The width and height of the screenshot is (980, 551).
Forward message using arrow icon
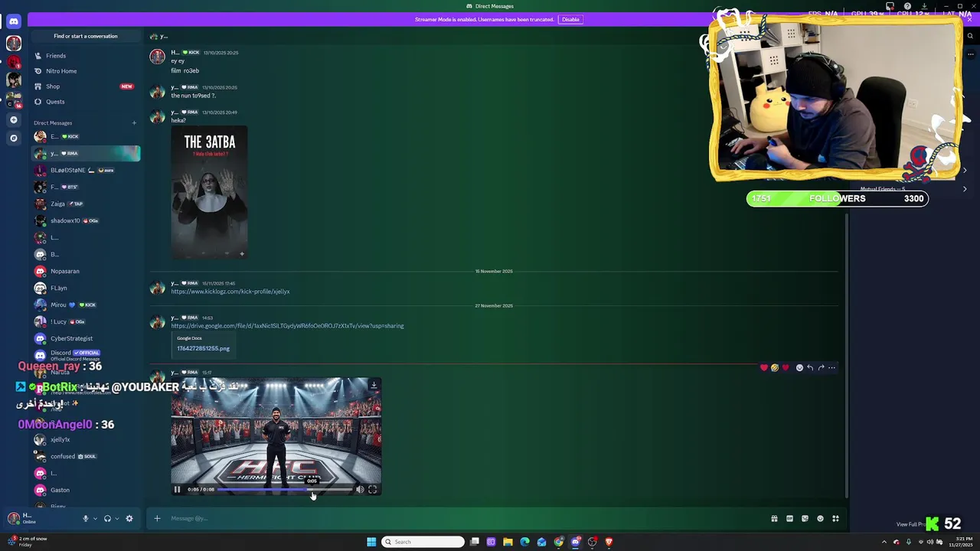pos(821,368)
